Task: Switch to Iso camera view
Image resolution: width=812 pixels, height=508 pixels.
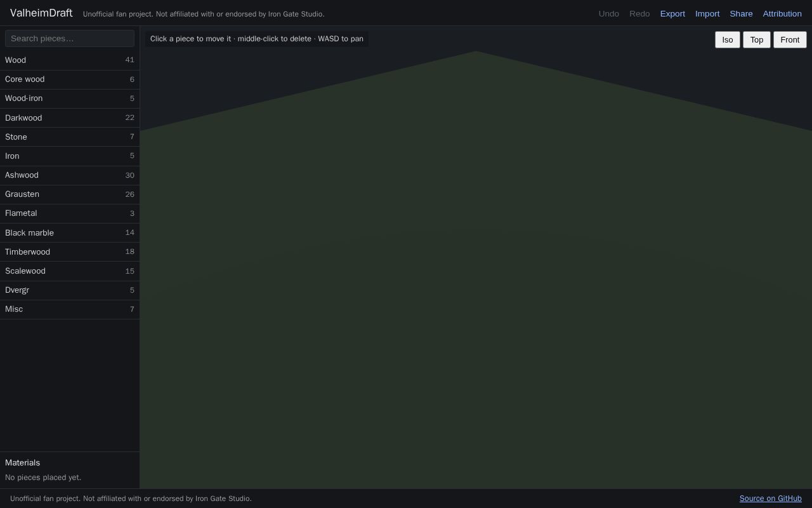Action: coord(728,39)
